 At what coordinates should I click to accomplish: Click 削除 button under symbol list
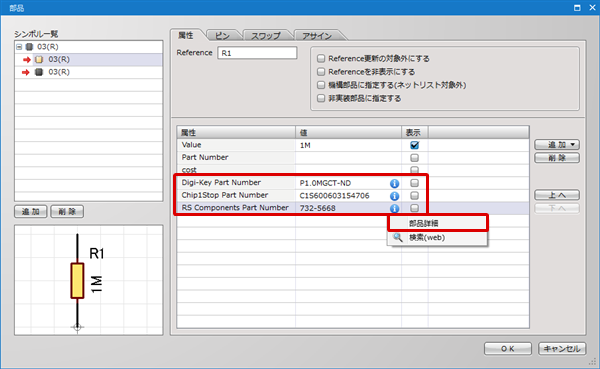coord(67,212)
